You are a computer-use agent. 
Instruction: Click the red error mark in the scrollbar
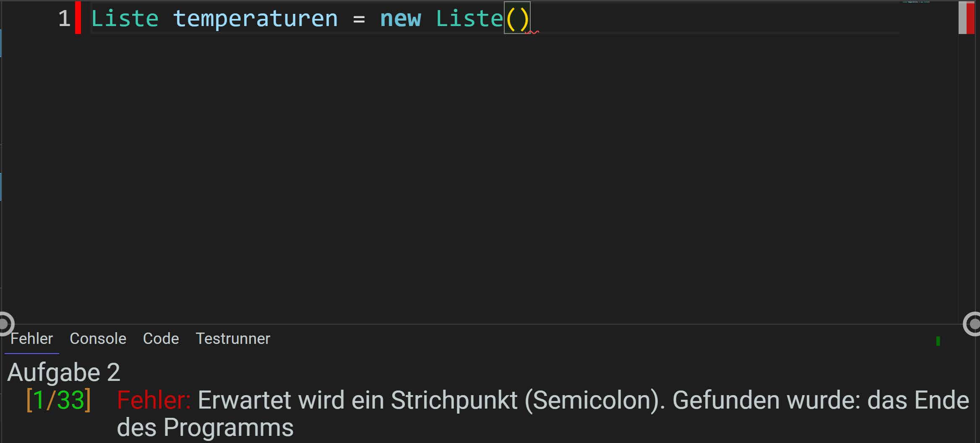(970, 18)
